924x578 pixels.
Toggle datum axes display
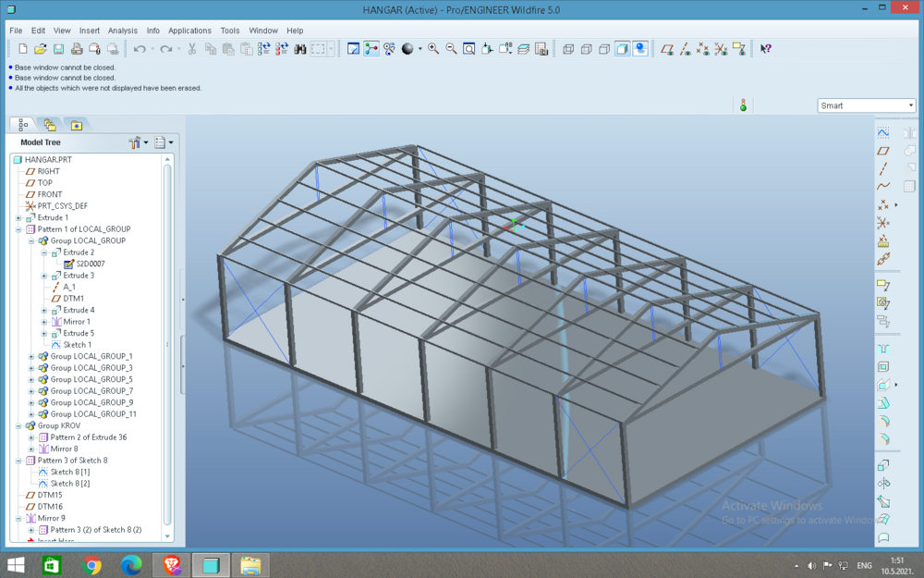tap(685, 49)
